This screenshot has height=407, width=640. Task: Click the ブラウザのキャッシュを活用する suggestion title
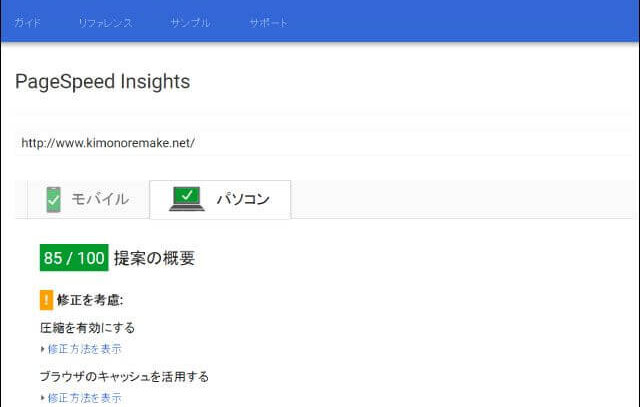[x=124, y=376]
